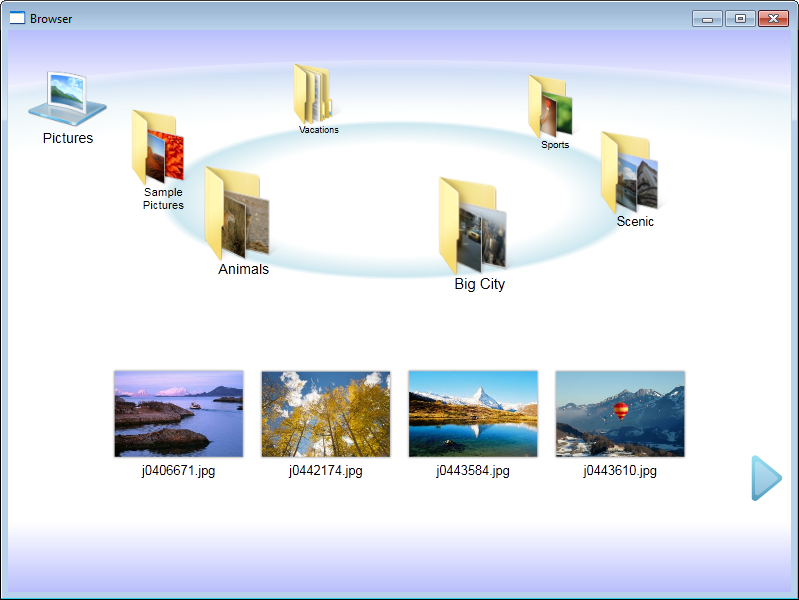Select thumbnail of j0443610.jpg hot air balloon
Viewport: 799px width, 600px height.
click(x=620, y=414)
